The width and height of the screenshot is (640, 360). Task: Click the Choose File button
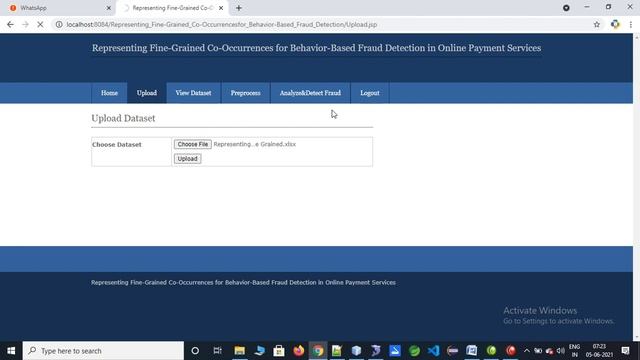click(193, 144)
